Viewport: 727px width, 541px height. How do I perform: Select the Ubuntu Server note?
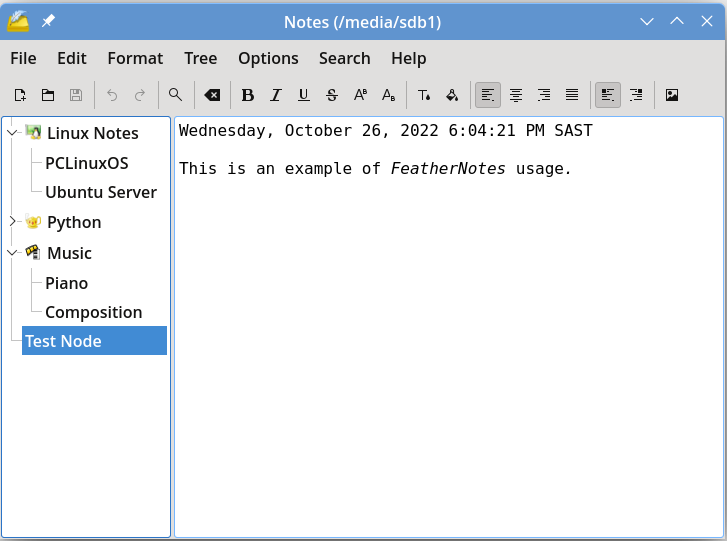(101, 192)
